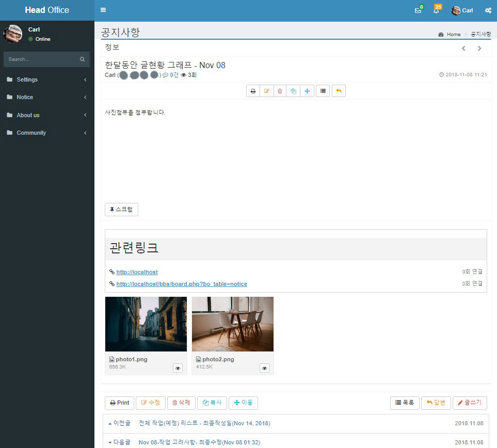View photo2.png using its eye button
497x448 pixels.
265,368
